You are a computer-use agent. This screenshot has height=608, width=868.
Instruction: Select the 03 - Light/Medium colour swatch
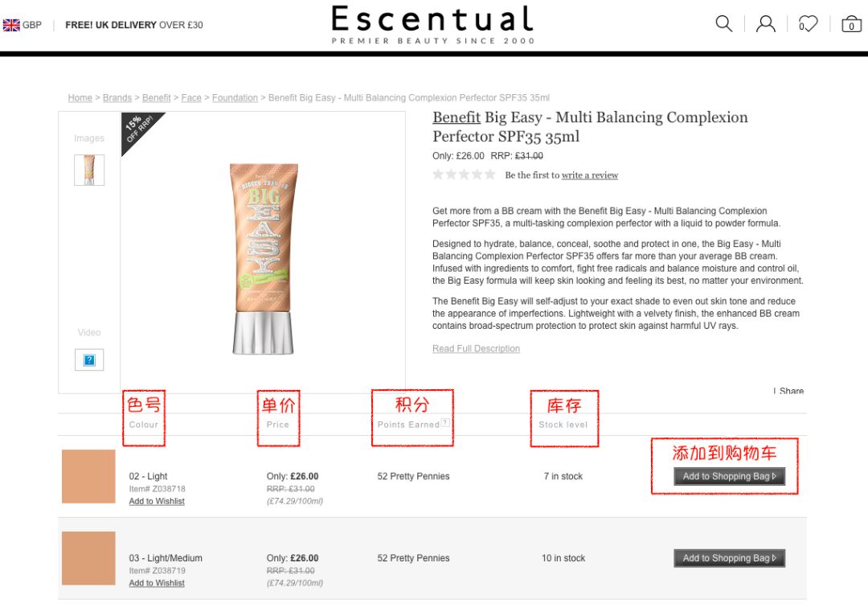pyautogui.click(x=88, y=558)
